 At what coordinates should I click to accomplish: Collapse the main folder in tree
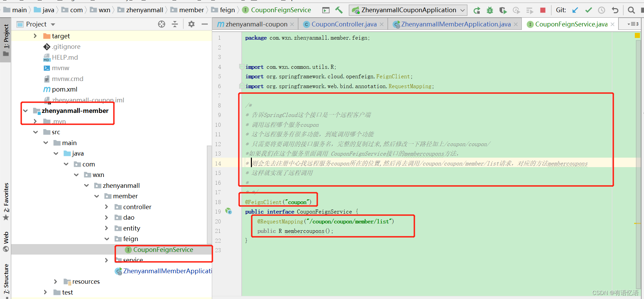[x=45, y=143]
